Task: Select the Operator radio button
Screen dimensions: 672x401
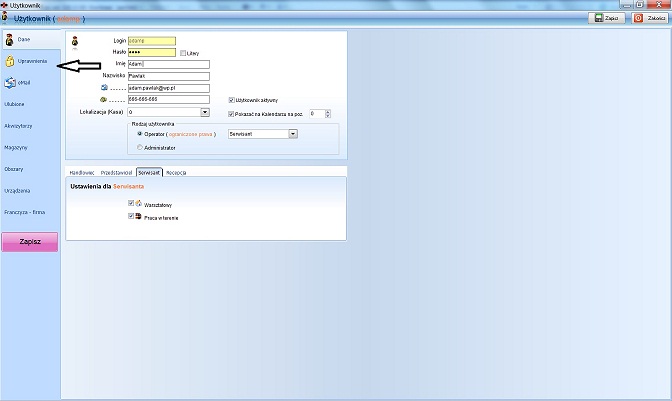Action: tap(140, 134)
